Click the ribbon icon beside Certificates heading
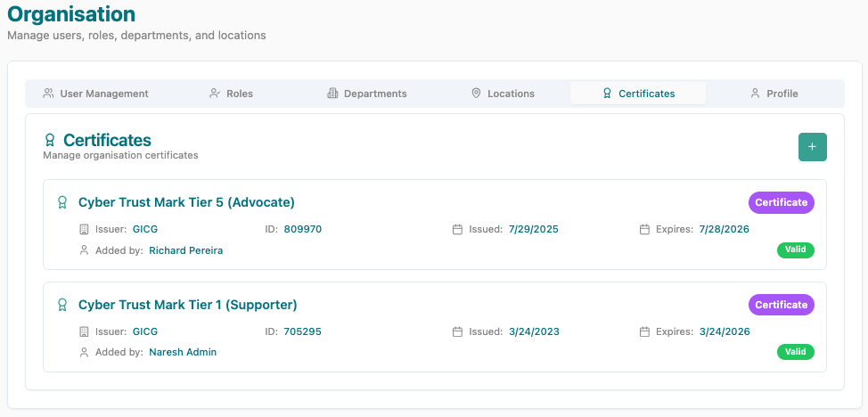The height and width of the screenshot is (417, 868). [x=50, y=141]
